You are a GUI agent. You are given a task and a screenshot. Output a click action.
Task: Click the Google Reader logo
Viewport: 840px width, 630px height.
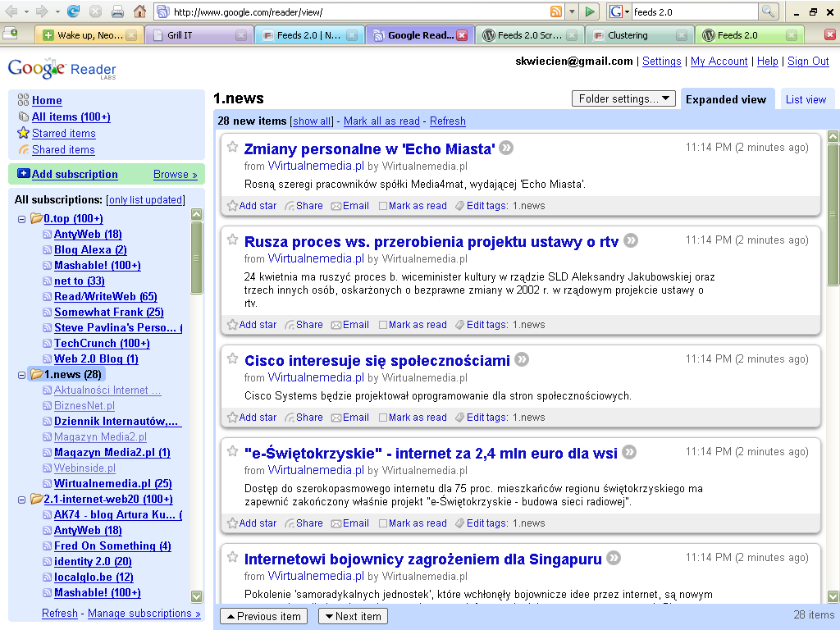click(x=62, y=69)
